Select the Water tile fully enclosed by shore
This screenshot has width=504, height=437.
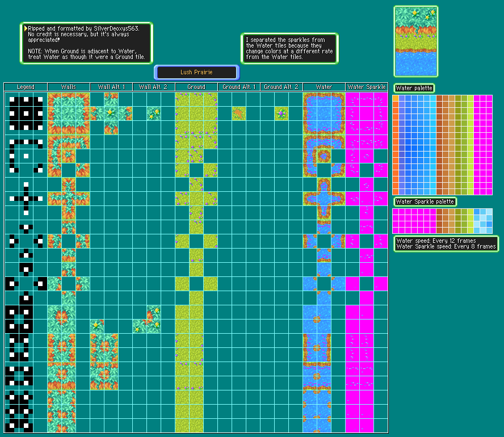click(x=324, y=156)
